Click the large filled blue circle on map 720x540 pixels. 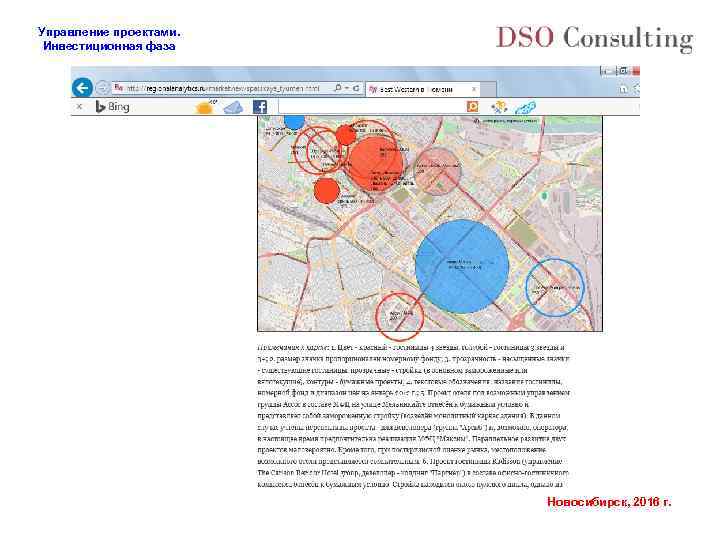(x=462, y=266)
